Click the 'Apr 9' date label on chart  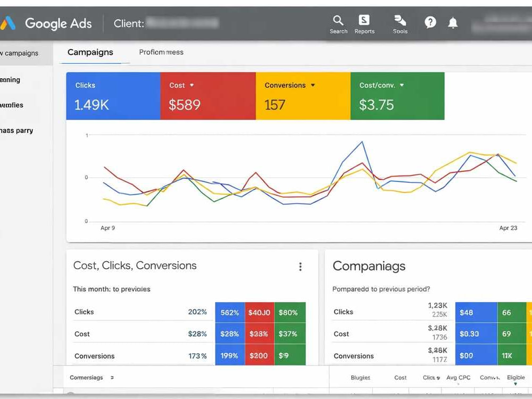[107, 228]
